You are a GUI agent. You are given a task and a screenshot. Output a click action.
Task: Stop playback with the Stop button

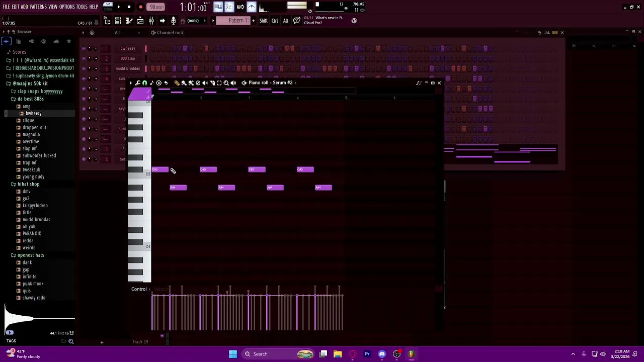[129, 7]
